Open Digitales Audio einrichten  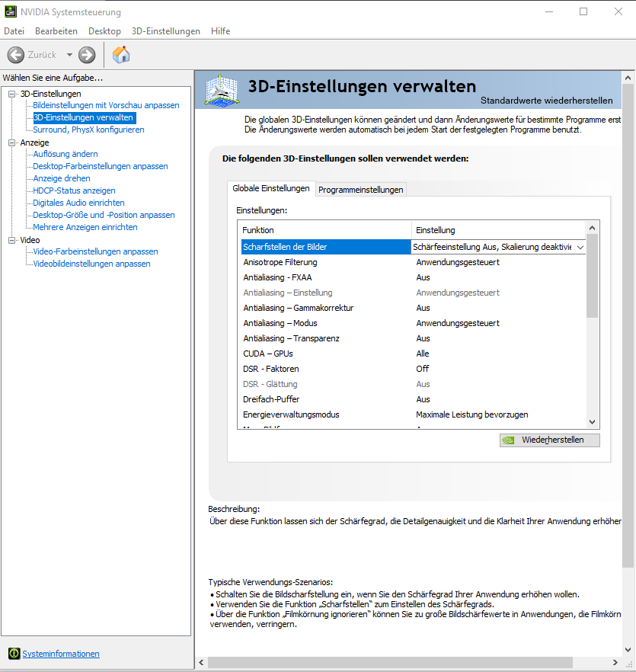pos(78,203)
